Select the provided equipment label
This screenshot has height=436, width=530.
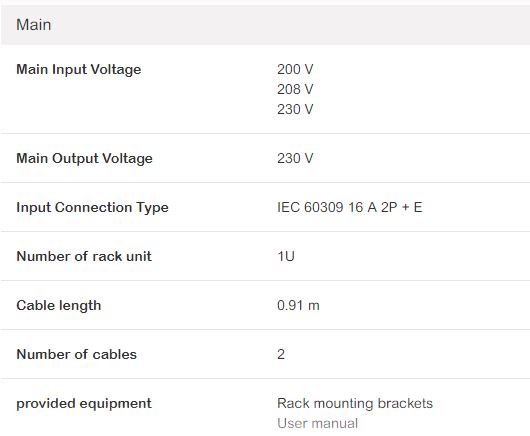coord(84,403)
